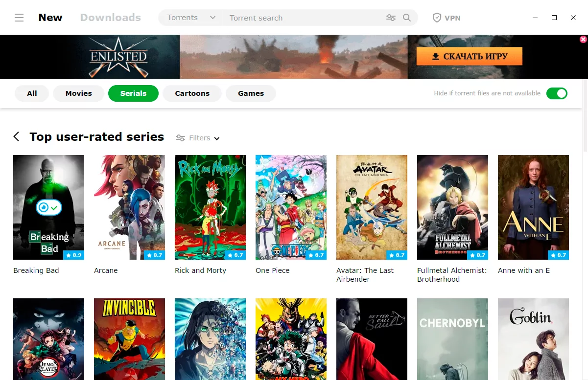
Task: Select the Cartoons category
Action: pyautogui.click(x=192, y=93)
